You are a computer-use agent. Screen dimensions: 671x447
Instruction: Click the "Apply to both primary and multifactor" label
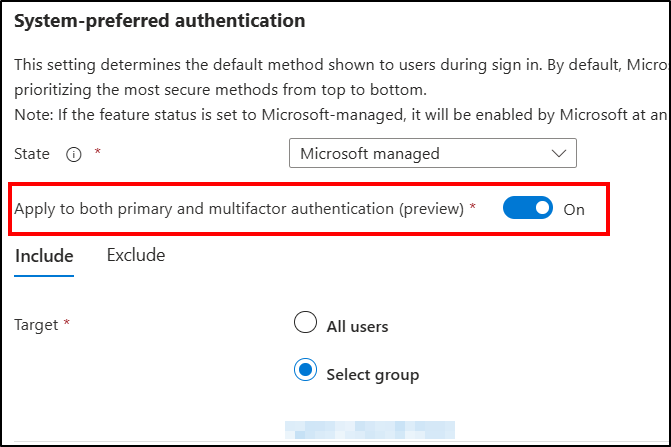[x=239, y=209]
